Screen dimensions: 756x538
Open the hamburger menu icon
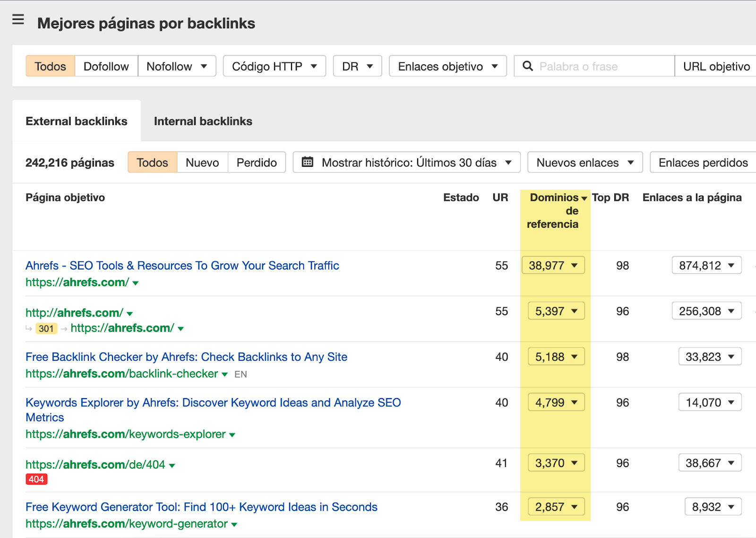click(x=18, y=19)
